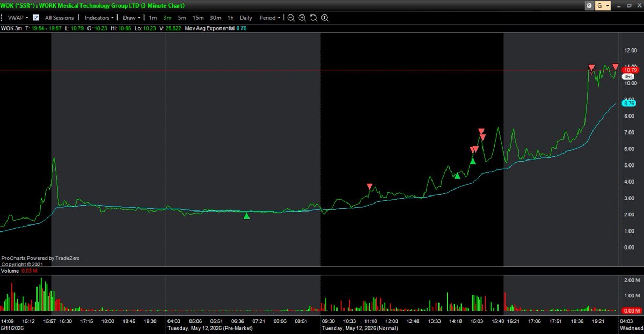Click the red 10.79 current price tag
The width and height of the screenshot is (644, 334).
pos(630,70)
